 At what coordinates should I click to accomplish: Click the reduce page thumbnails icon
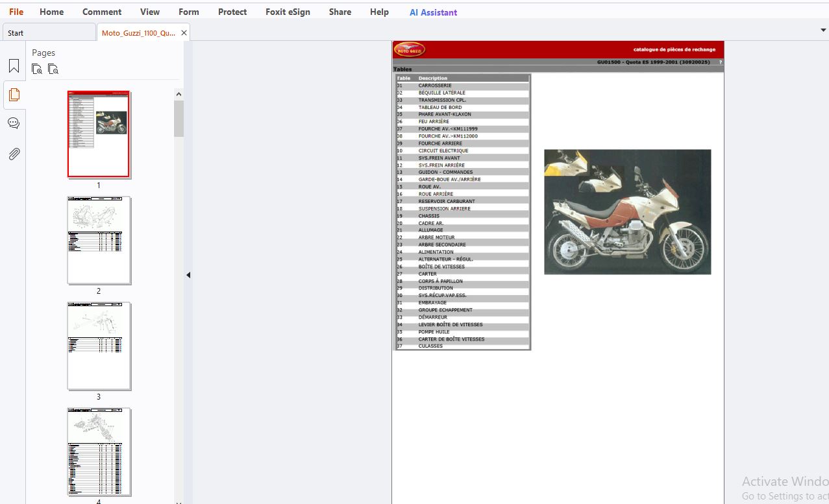(x=53, y=69)
